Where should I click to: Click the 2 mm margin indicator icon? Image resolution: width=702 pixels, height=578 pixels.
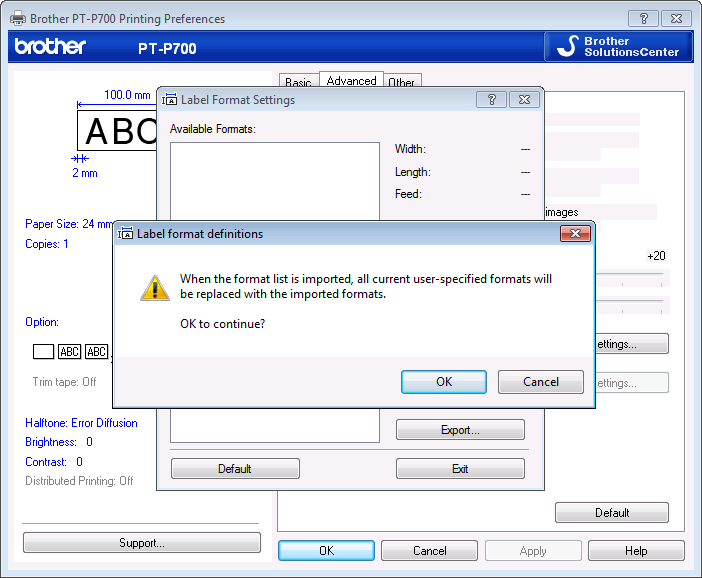pyautogui.click(x=80, y=158)
